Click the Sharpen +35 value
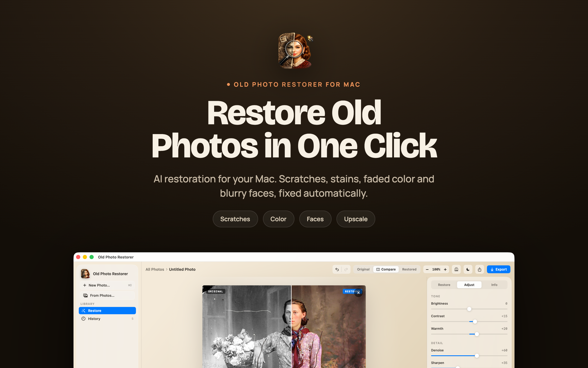 (504, 363)
